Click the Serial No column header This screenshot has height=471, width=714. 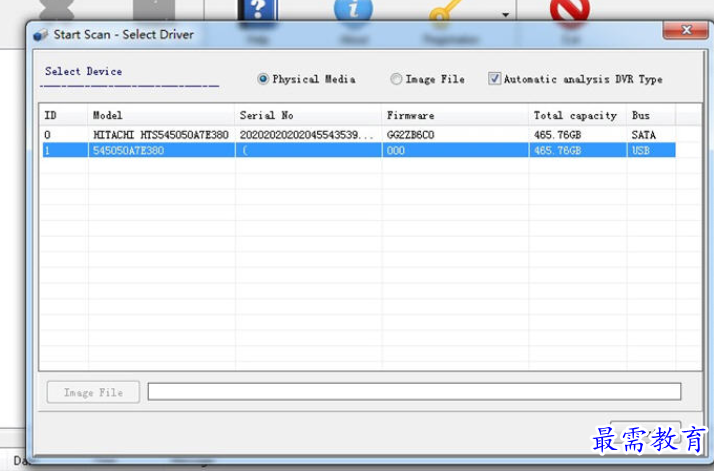pyautogui.click(x=308, y=115)
